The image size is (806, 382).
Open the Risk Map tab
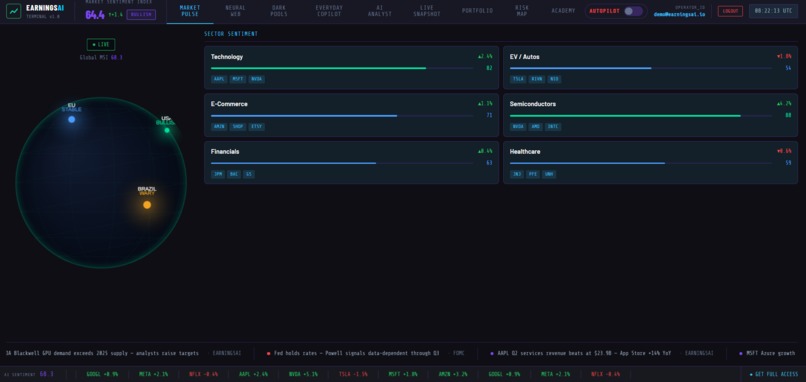(522, 11)
